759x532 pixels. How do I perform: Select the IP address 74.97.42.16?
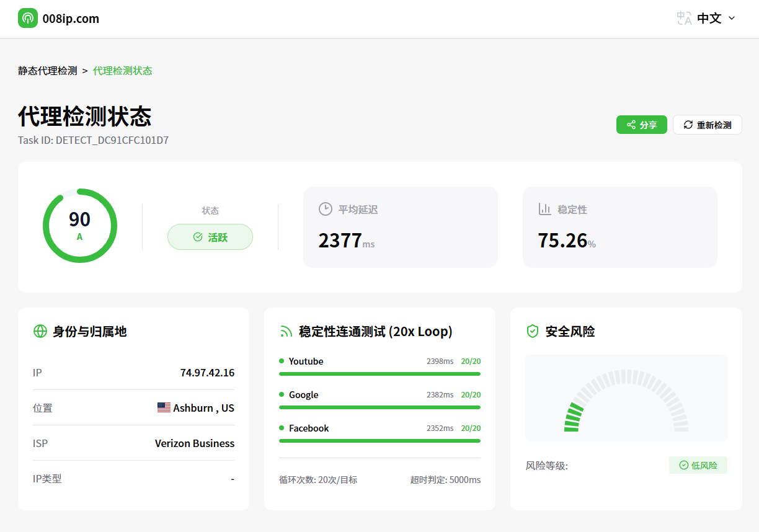pyautogui.click(x=207, y=373)
